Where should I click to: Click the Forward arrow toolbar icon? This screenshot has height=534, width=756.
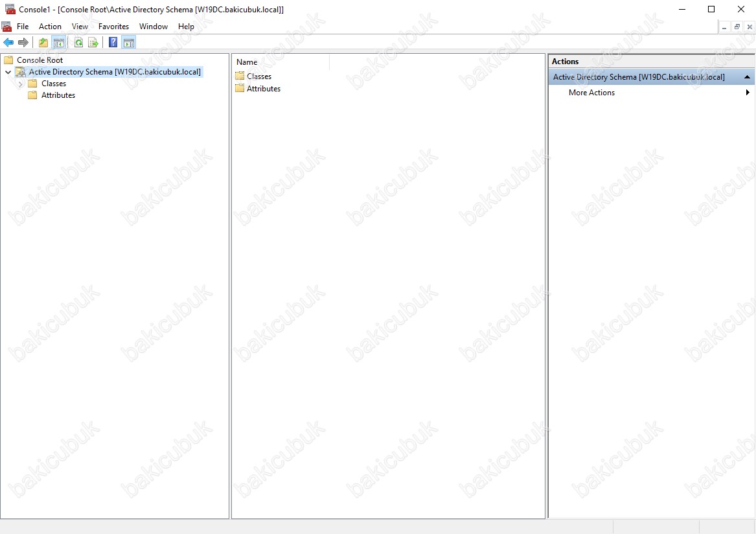pyautogui.click(x=23, y=43)
